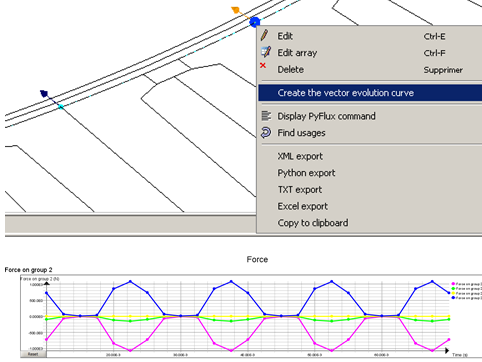Click the red X Delete icon
Screen dimensions: 482x362
[x=263, y=66]
